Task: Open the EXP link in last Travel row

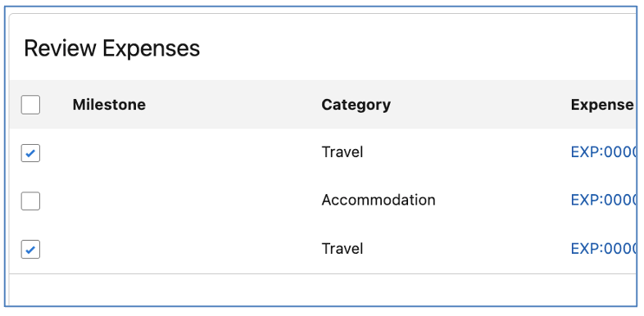Action: (x=603, y=249)
